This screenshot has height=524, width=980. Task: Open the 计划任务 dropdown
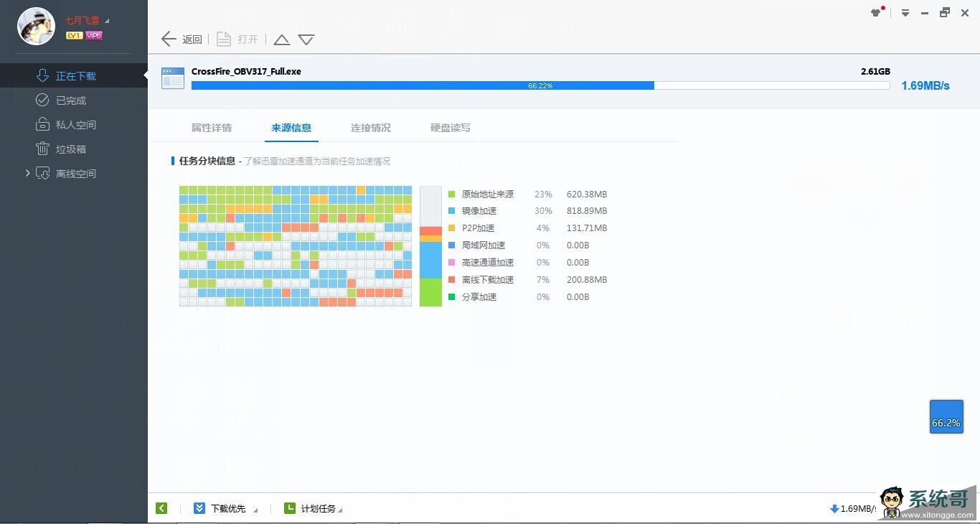pos(340,510)
